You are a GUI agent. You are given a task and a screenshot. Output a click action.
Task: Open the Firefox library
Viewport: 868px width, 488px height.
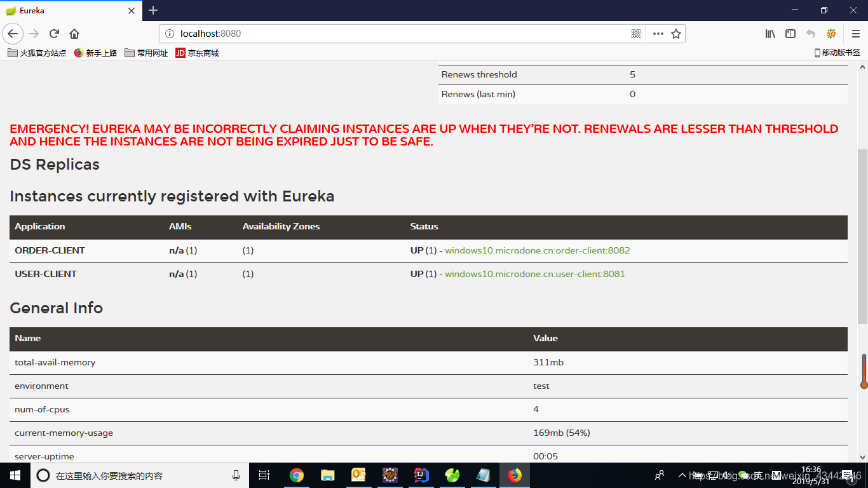click(770, 34)
